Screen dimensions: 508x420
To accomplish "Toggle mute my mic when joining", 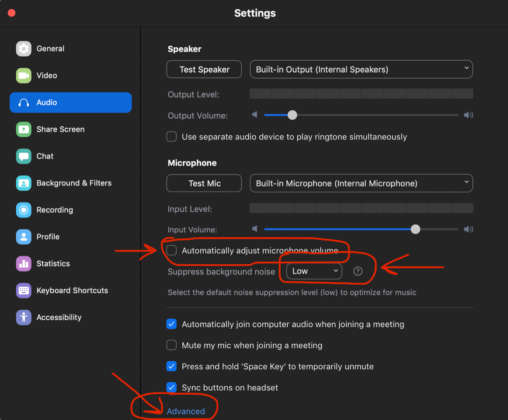I will pyautogui.click(x=172, y=345).
